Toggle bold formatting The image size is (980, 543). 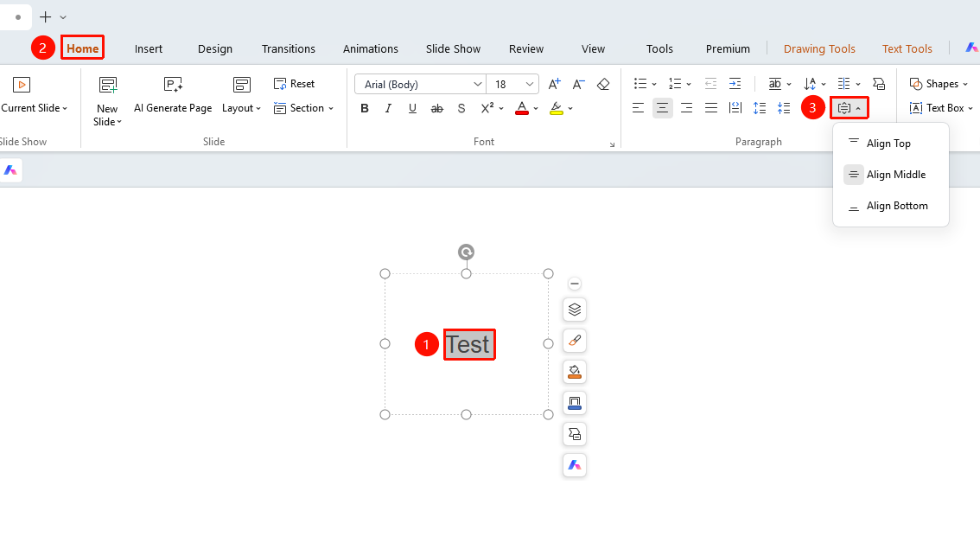coord(365,108)
